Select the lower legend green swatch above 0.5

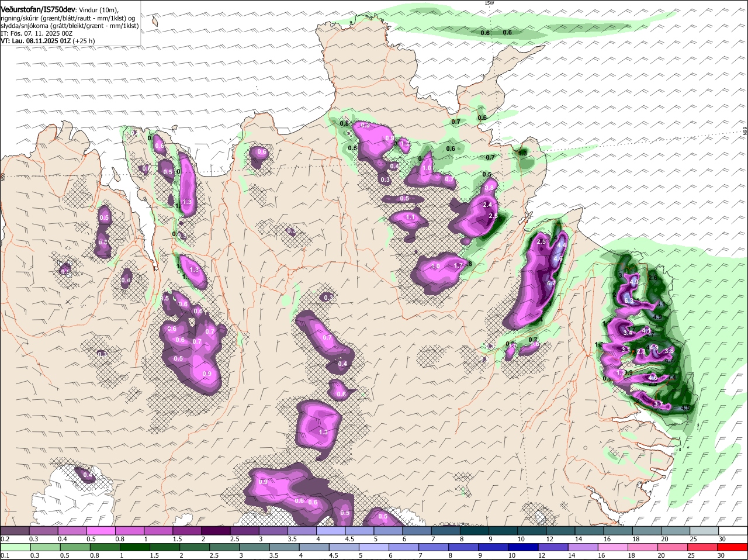[x=75, y=547]
